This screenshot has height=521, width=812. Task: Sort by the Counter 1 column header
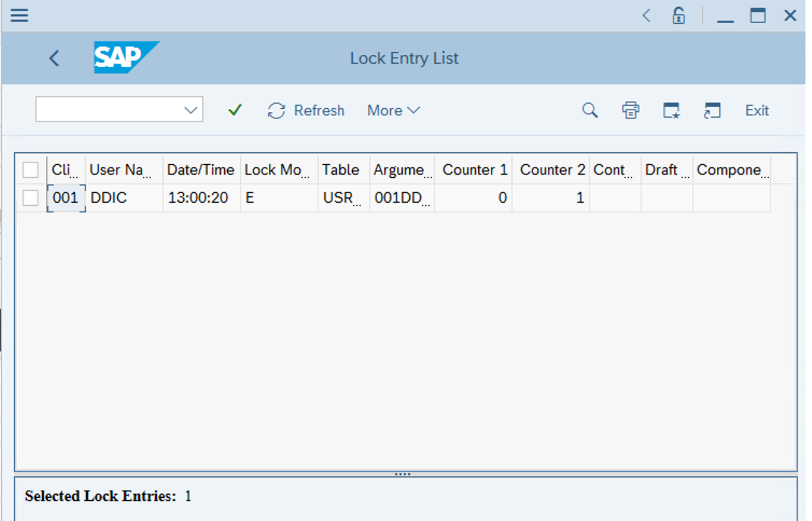474,170
